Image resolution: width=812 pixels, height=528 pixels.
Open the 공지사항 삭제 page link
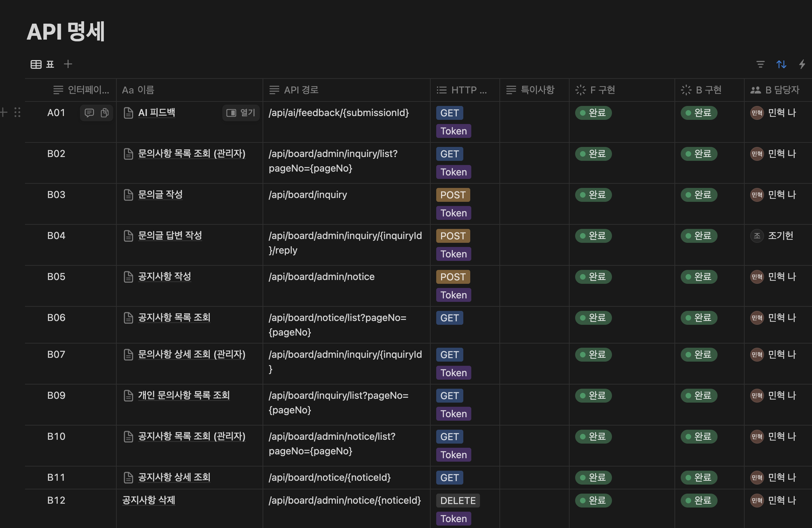click(149, 500)
